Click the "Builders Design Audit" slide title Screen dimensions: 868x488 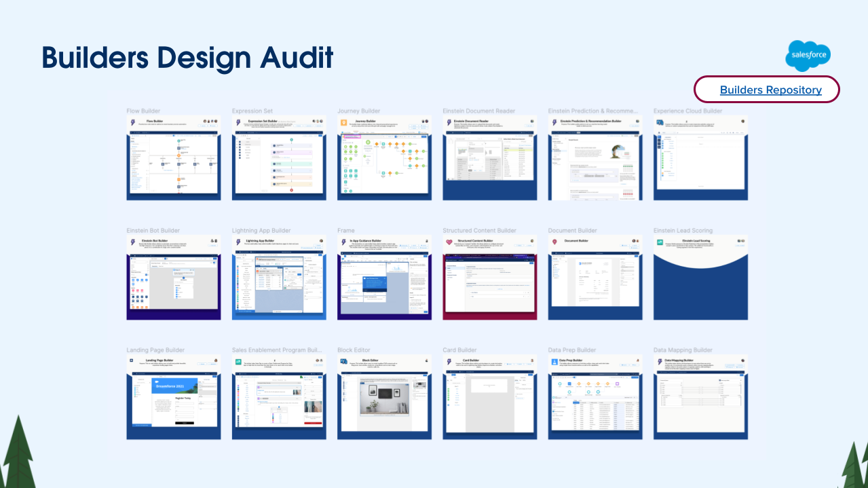[x=187, y=58]
